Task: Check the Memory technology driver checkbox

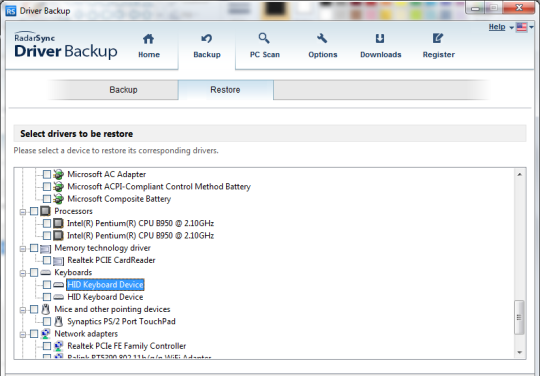Action: pyautogui.click(x=34, y=248)
